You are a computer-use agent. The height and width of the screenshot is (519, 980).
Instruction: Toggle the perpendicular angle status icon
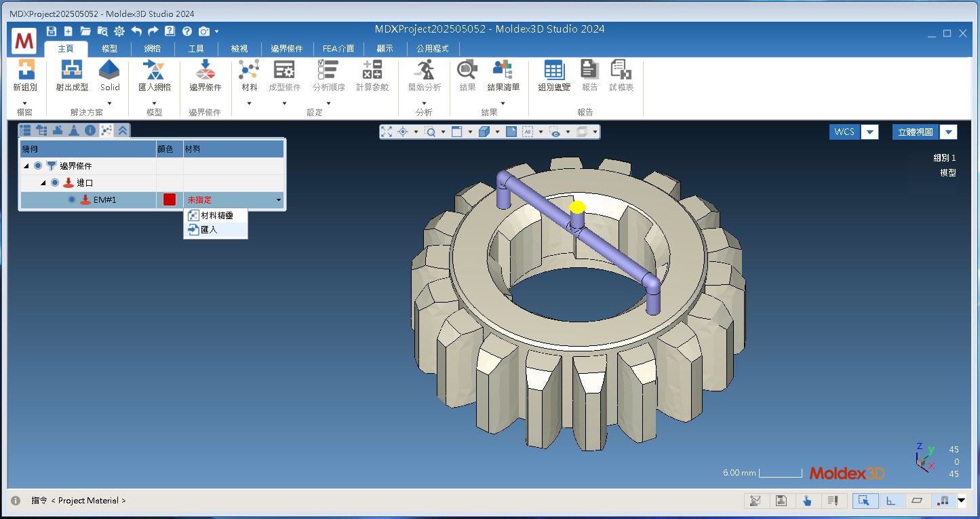pos(891,501)
